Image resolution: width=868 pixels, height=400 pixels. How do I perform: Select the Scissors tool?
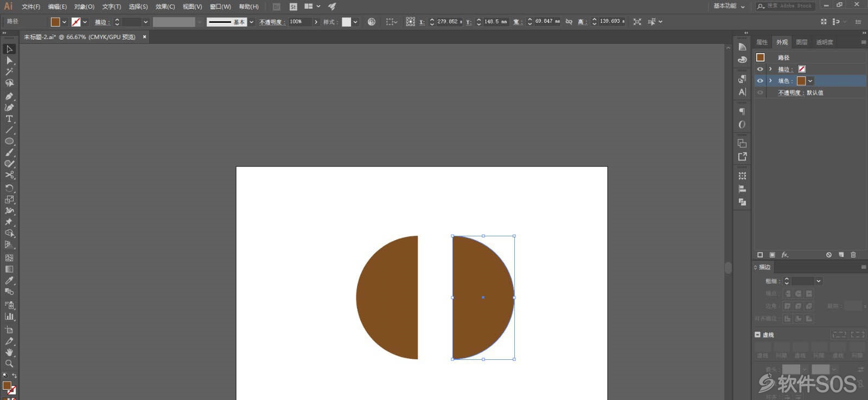(x=9, y=175)
